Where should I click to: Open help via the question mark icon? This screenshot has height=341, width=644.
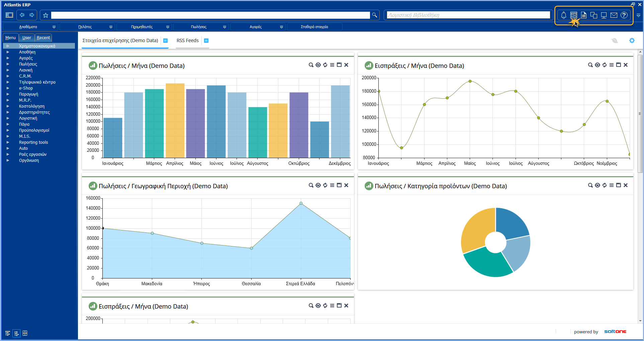pos(624,15)
